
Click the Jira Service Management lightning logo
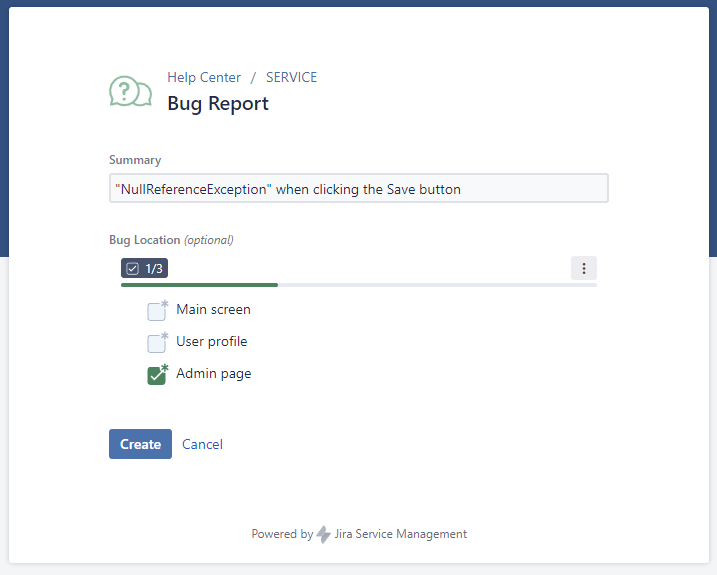(323, 535)
